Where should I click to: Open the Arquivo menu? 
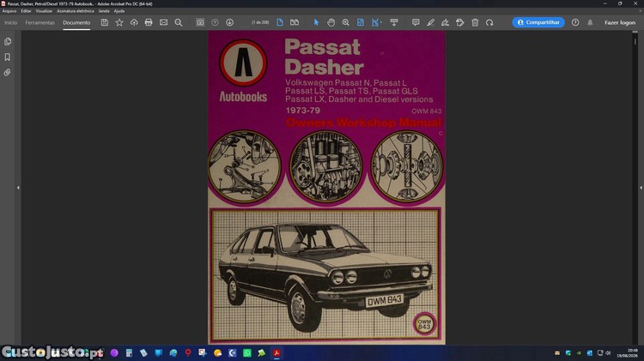tap(9, 11)
